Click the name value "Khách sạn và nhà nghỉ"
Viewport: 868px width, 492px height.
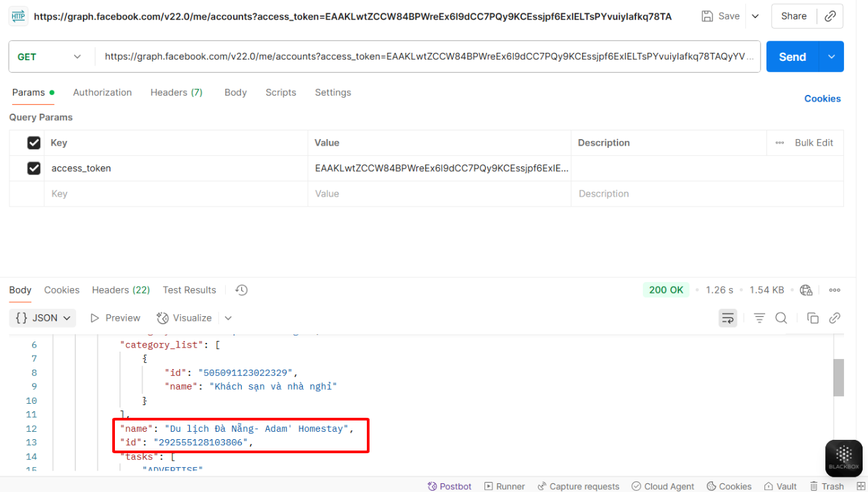273,386
